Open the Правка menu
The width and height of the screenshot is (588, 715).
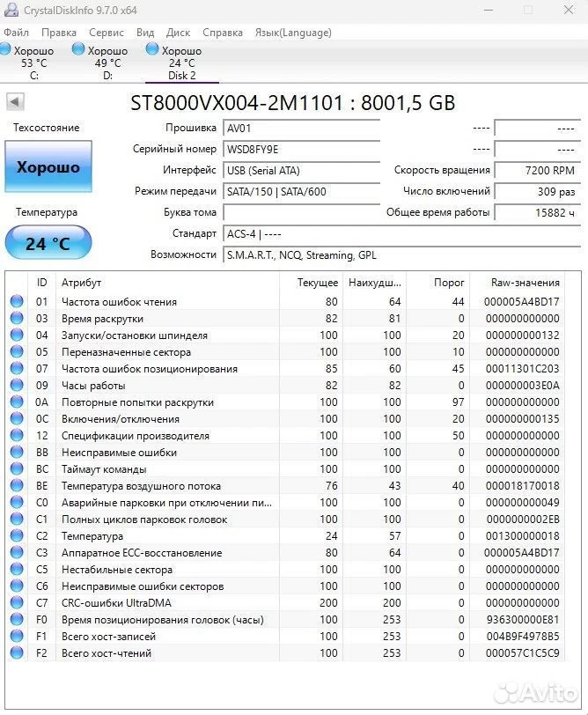(59, 33)
